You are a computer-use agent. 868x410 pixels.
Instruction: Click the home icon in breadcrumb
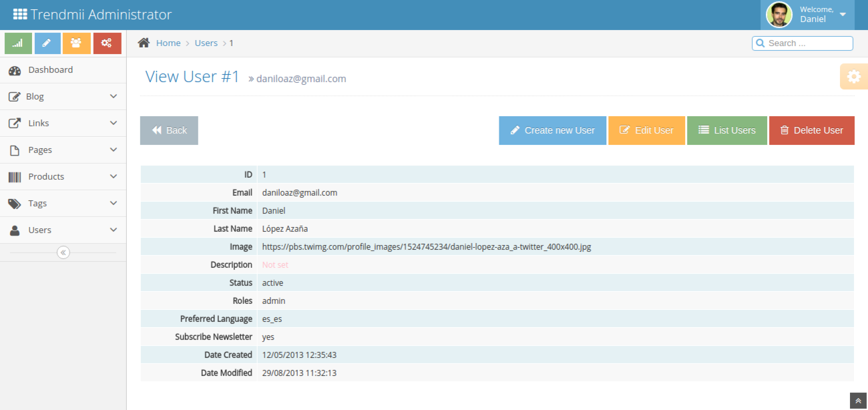[x=144, y=43]
